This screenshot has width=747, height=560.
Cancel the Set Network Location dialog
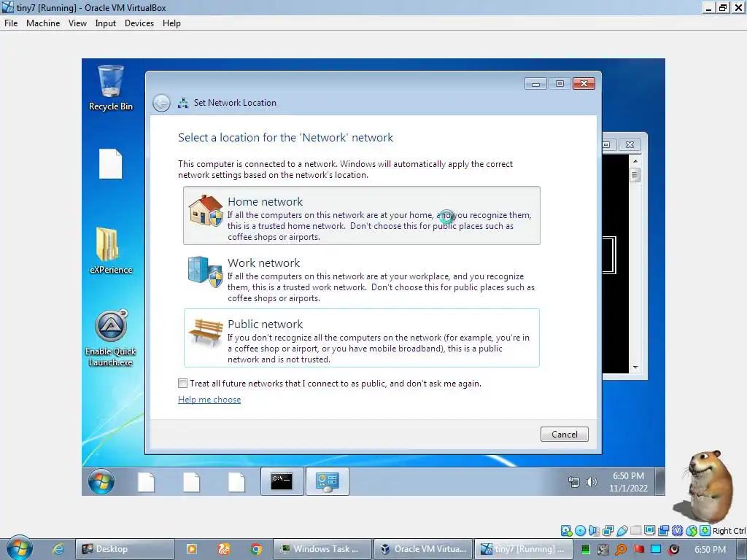pos(565,435)
